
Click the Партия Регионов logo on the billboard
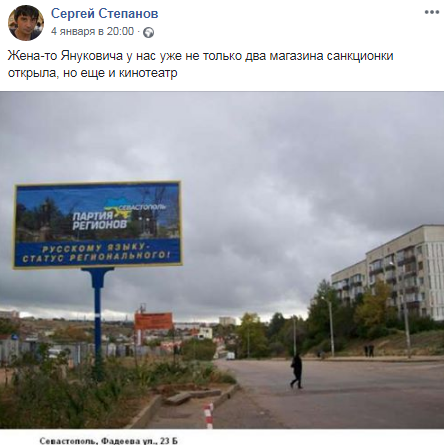click(100, 220)
